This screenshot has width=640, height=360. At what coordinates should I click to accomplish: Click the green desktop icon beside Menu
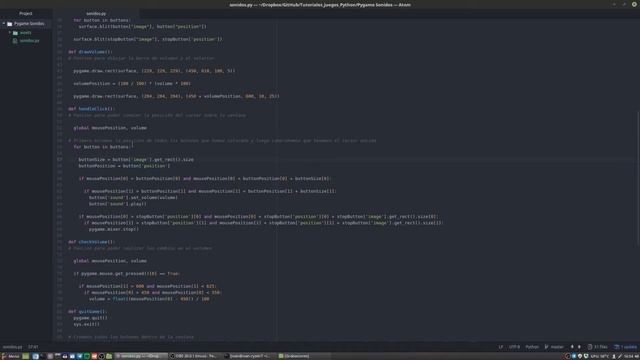click(26, 356)
